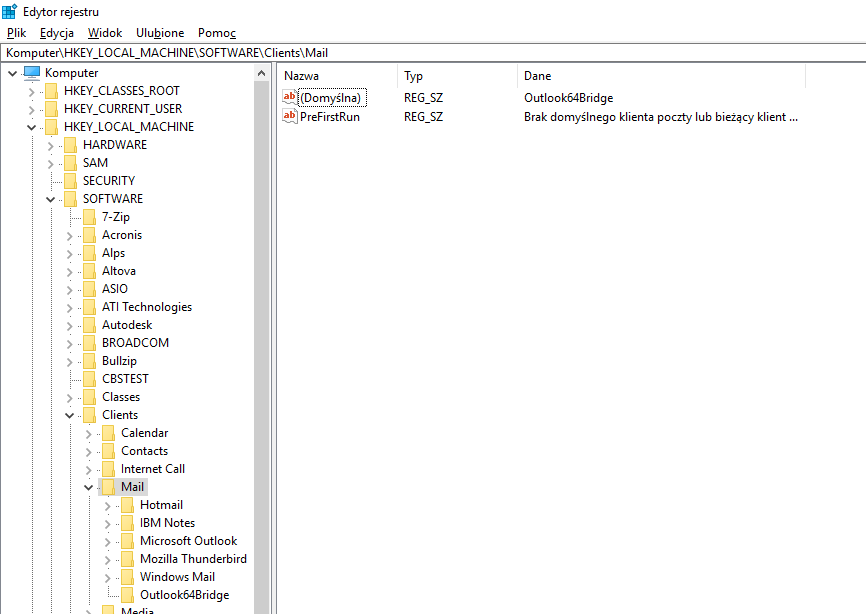Collapse the HKEY_LOCAL_MACHINE hive

click(x=31, y=128)
